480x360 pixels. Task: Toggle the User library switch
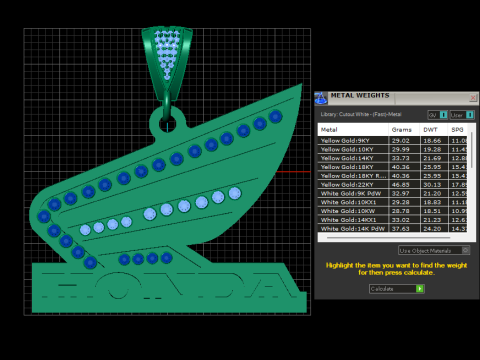pos(462,115)
